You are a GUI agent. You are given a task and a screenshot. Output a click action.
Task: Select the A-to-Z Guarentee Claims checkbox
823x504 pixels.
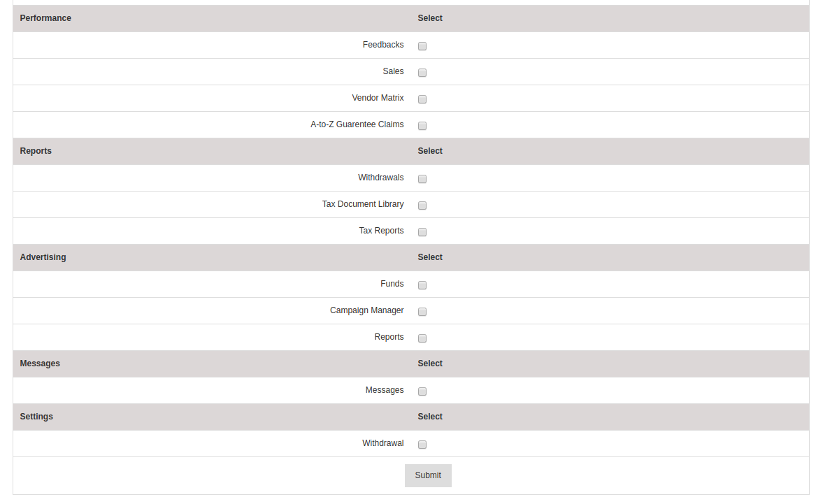coord(422,126)
